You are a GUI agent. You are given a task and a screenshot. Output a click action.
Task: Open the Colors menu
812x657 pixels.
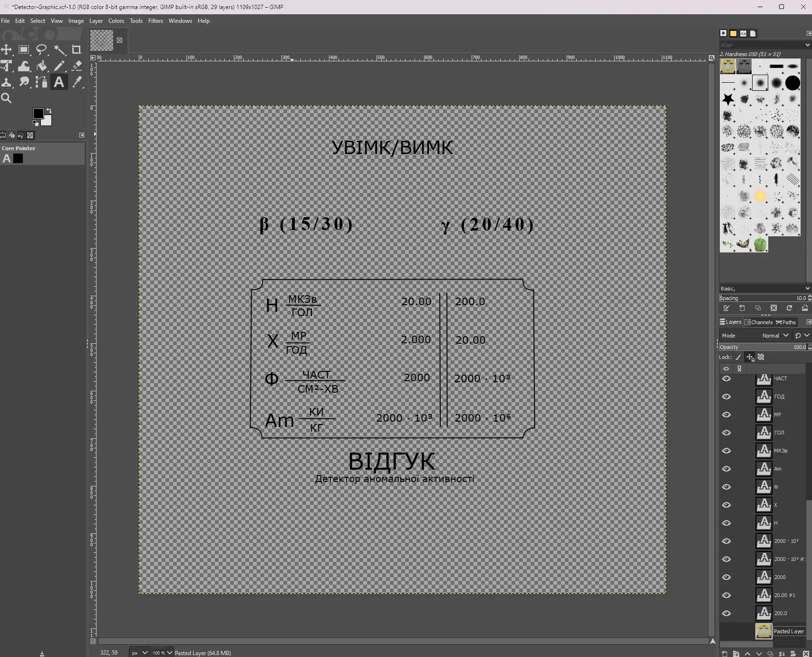[116, 21]
